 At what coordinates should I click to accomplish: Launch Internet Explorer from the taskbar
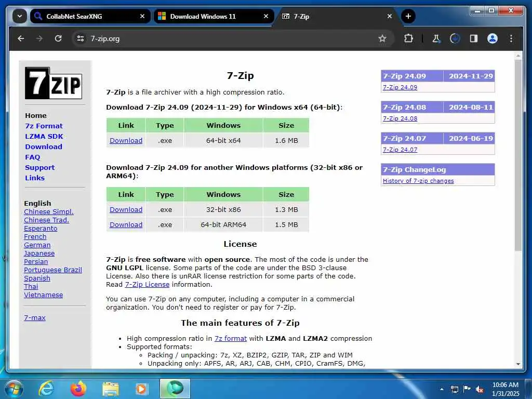46,389
